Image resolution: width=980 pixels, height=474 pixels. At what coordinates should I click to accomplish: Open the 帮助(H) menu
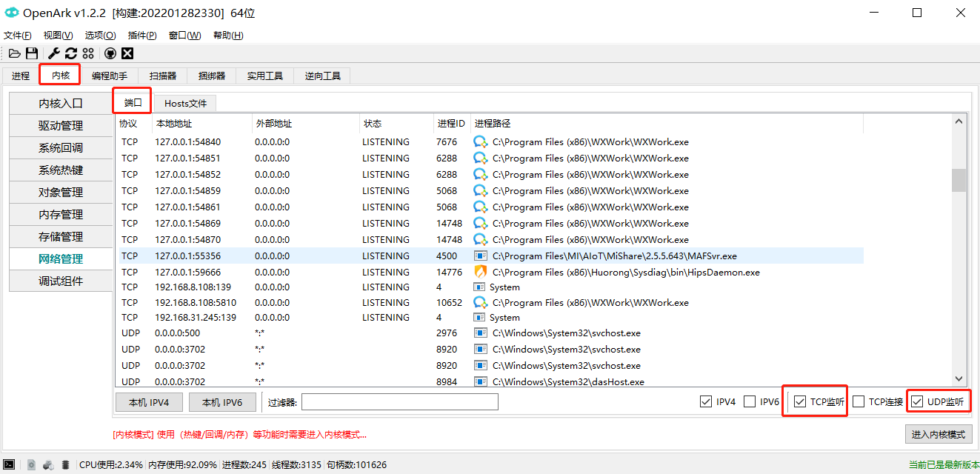(x=228, y=36)
